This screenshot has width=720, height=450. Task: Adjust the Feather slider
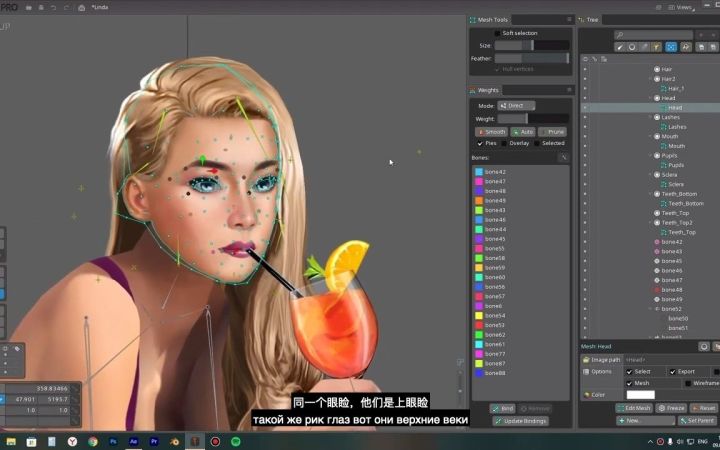[532, 58]
